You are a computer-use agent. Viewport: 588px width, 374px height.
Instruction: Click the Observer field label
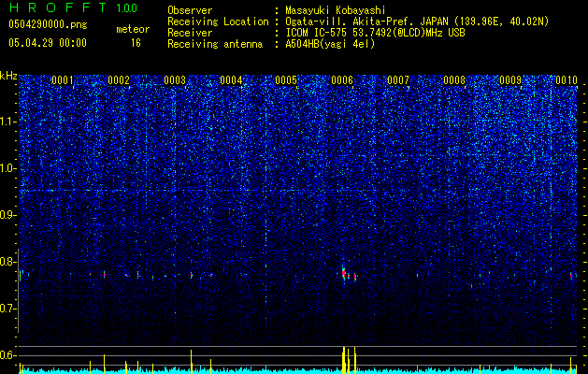coord(190,10)
